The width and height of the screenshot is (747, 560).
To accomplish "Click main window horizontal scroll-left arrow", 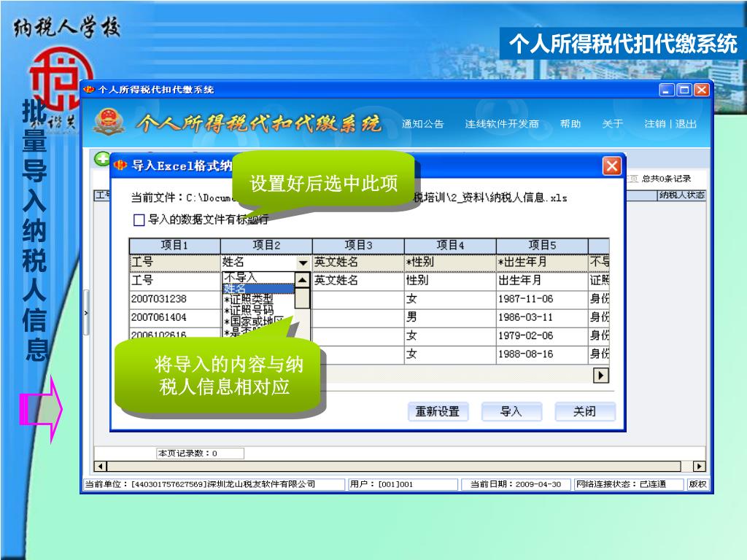I will (100, 466).
